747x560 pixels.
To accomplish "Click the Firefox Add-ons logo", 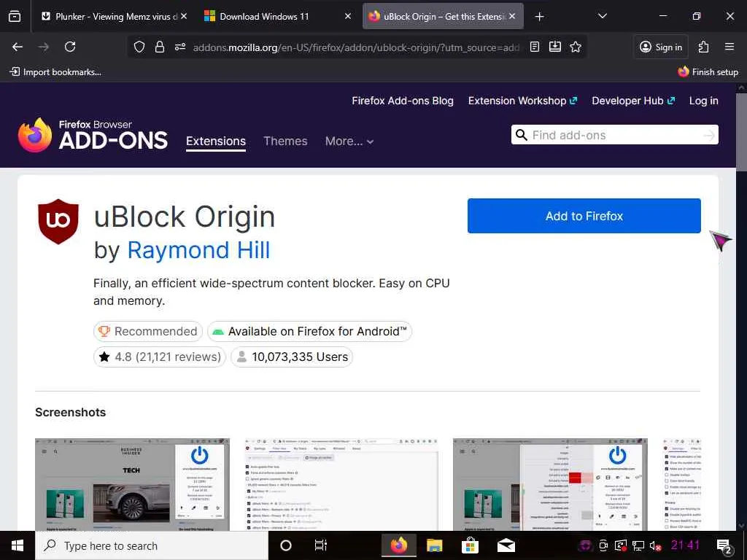I will point(93,135).
